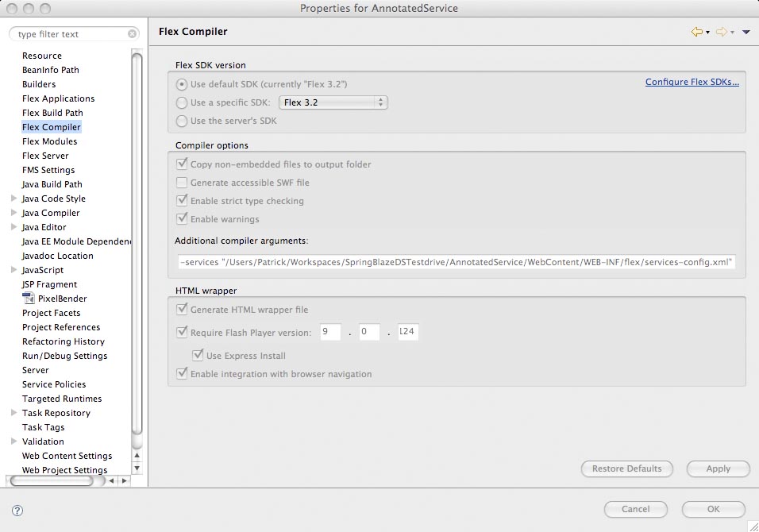
Task: Select Builders item
Action: tap(39, 84)
